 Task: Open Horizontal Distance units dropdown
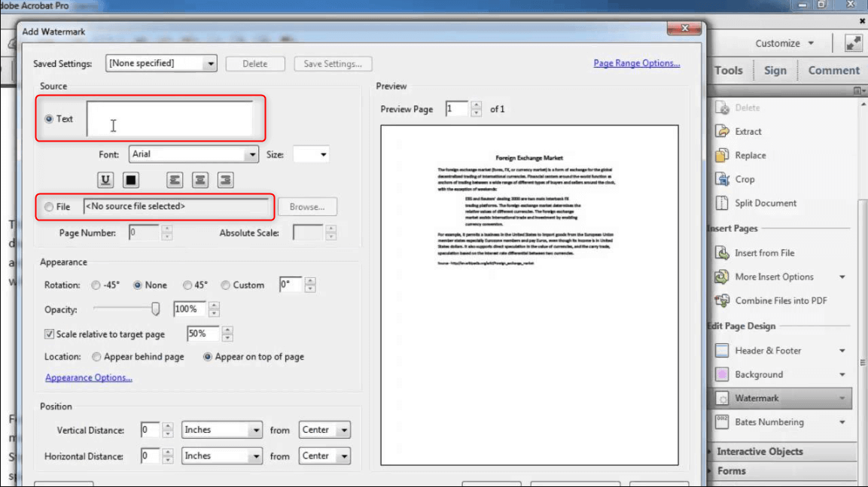pos(221,456)
